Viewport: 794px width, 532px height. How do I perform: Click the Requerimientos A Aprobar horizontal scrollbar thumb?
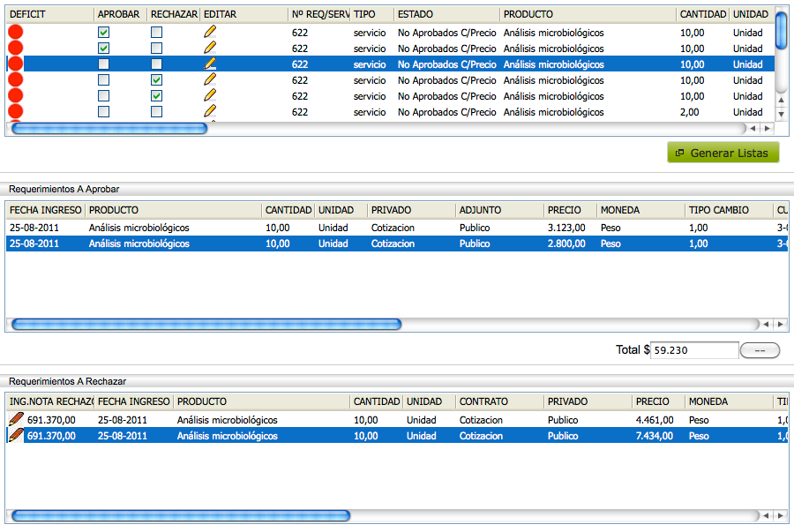(206, 324)
